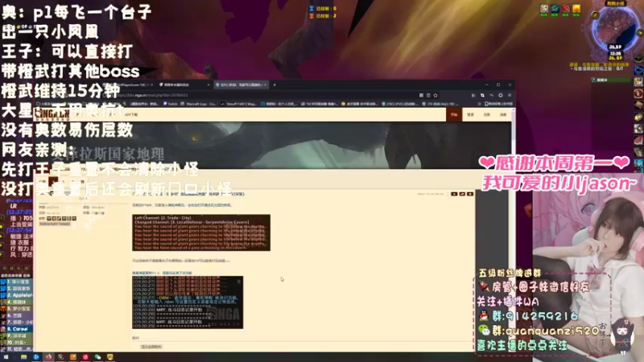Close the active NGA thread tab
The height and width of the screenshot is (362, 644).
click(266, 85)
